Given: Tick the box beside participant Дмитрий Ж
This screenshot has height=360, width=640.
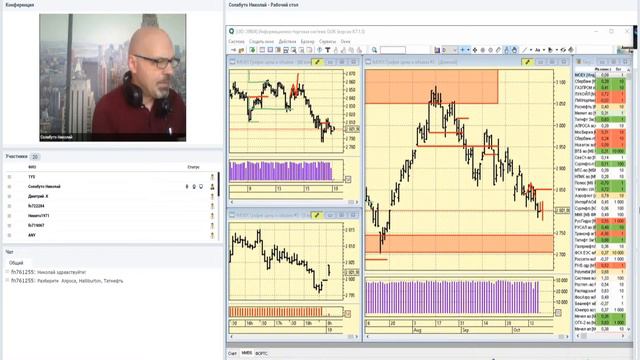Looking at the screenshot, I should point(9,196).
